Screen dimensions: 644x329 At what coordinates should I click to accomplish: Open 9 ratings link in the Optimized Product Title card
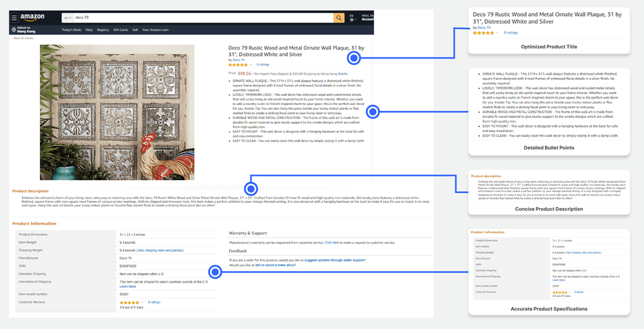tap(511, 33)
